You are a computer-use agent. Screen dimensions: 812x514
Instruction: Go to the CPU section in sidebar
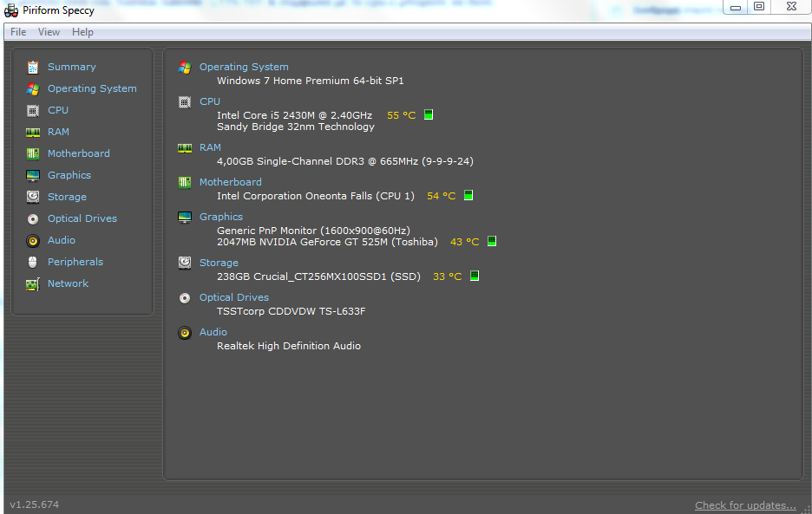click(x=58, y=110)
